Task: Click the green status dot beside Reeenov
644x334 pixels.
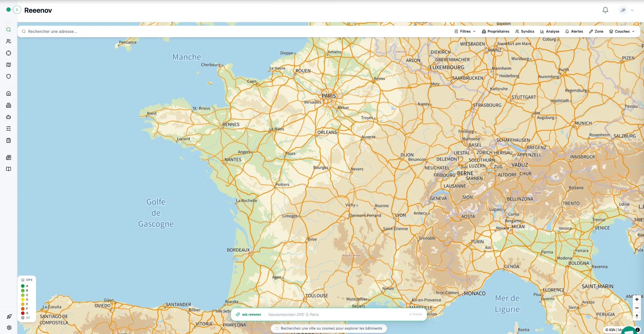Action: click(x=9, y=10)
